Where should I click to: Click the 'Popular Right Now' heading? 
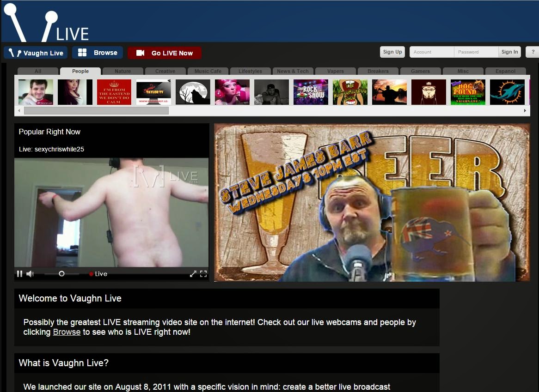coord(49,132)
